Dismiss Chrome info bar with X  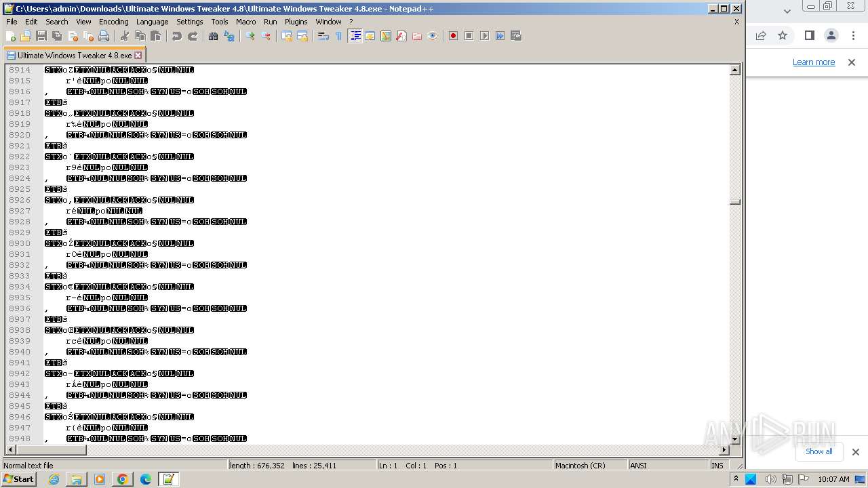pos(852,62)
